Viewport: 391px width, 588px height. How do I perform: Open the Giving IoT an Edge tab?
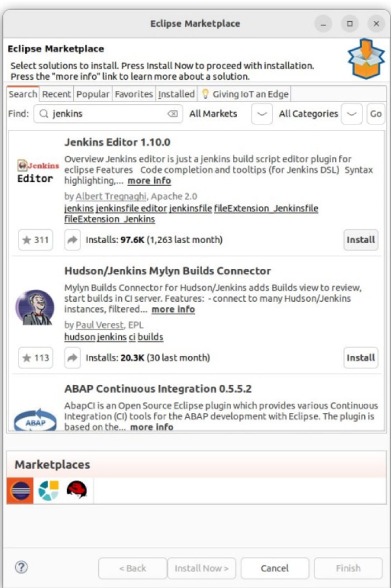[x=245, y=94]
